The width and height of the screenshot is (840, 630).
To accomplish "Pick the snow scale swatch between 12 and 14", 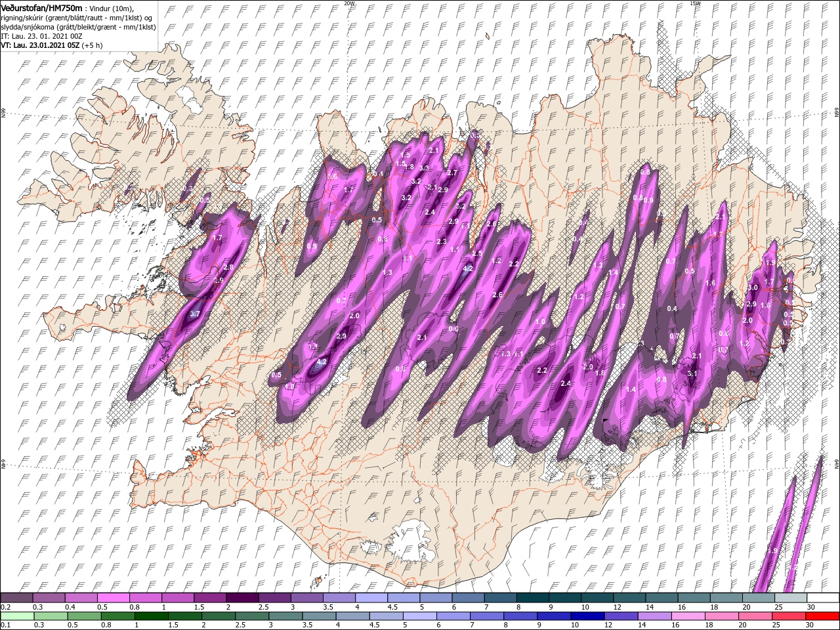I will pos(629,598).
